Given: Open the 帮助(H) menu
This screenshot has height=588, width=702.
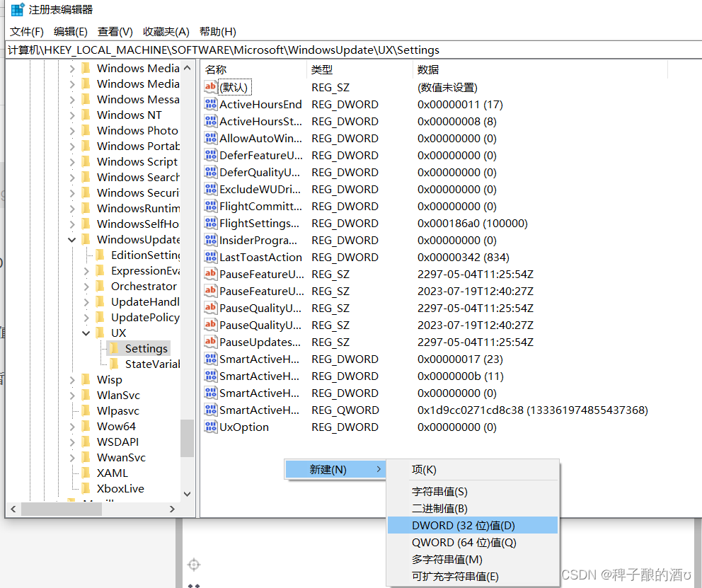Looking at the screenshot, I should pyautogui.click(x=217, y=32).
